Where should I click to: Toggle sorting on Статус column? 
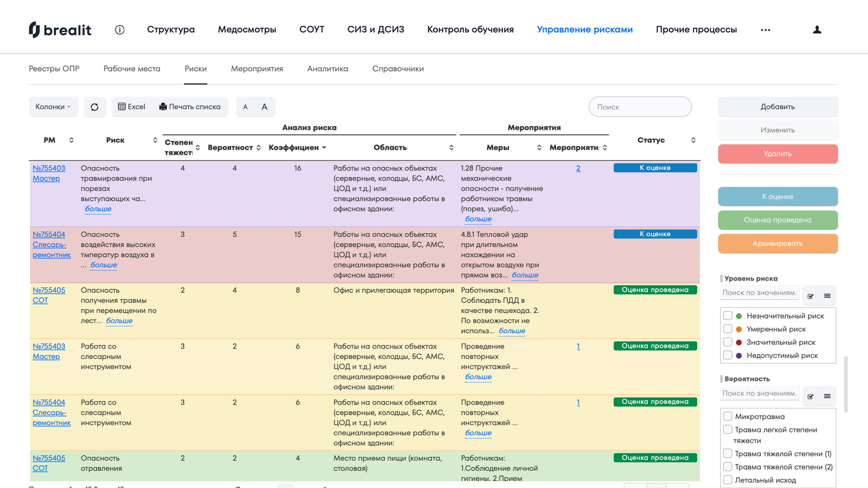pyautogui.click(x=693, y=140)
